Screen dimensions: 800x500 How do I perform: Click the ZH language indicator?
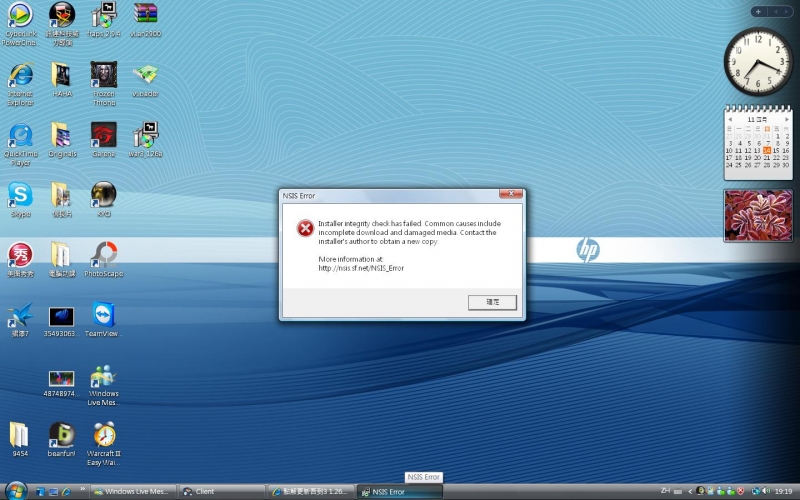[x=665, y=491]
